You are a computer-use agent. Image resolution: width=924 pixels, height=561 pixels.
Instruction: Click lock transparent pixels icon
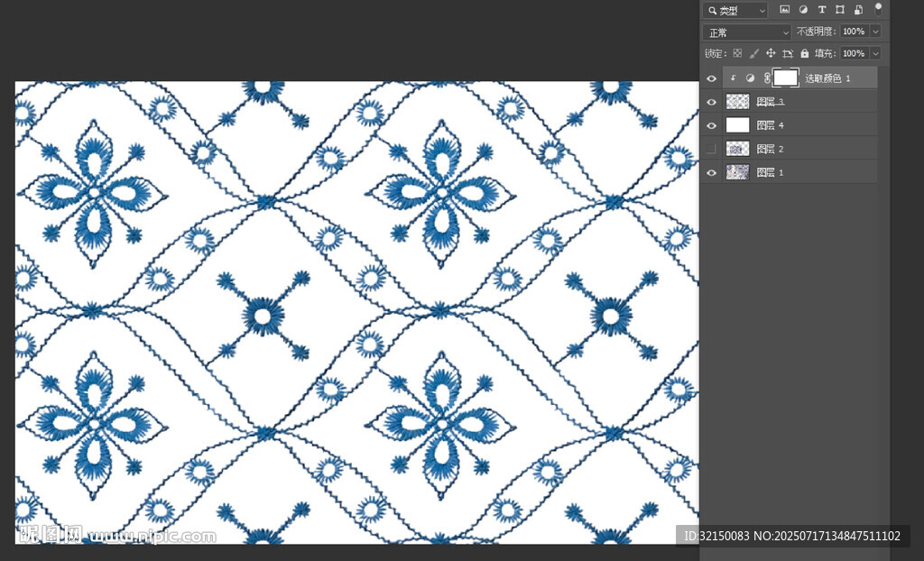coord(737,53)
